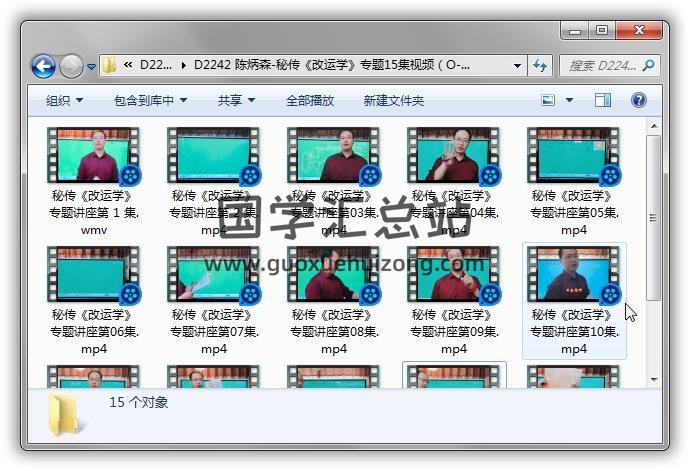Open the Help question mark icon
Image resolution: width=690 pixels, height=471 pixels.
point(639,100)
